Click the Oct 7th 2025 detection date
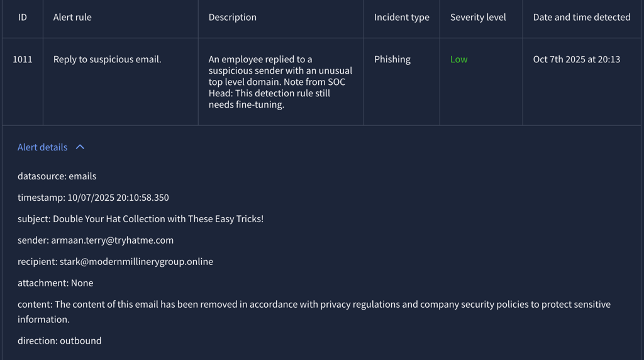Viewport: 644px width, 360px height. click(576, 59)
